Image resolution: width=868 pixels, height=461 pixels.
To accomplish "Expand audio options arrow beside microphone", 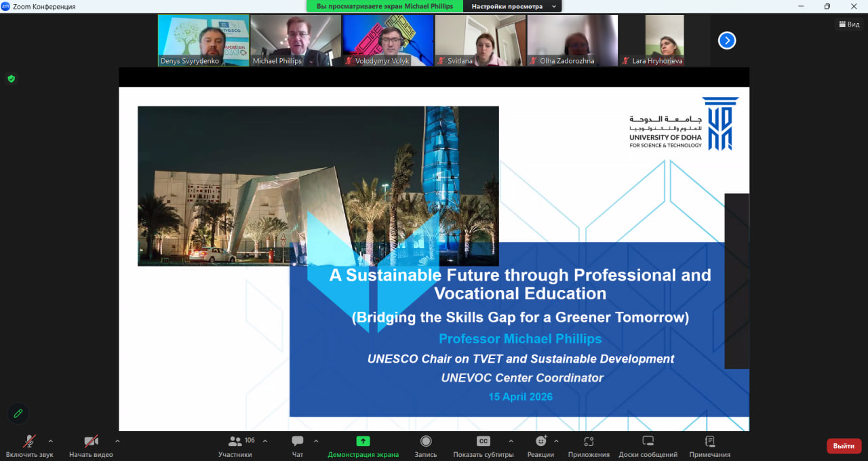I will tap(50, 441).
